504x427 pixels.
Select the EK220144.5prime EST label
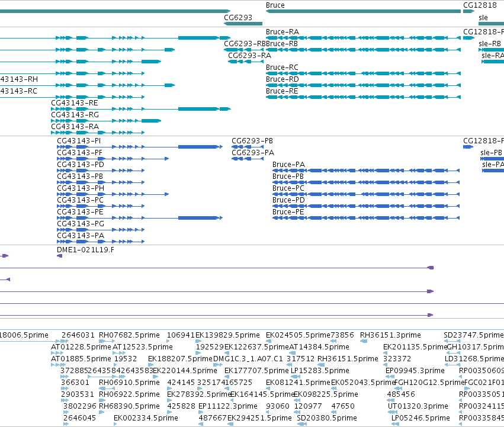coord(185,371)
